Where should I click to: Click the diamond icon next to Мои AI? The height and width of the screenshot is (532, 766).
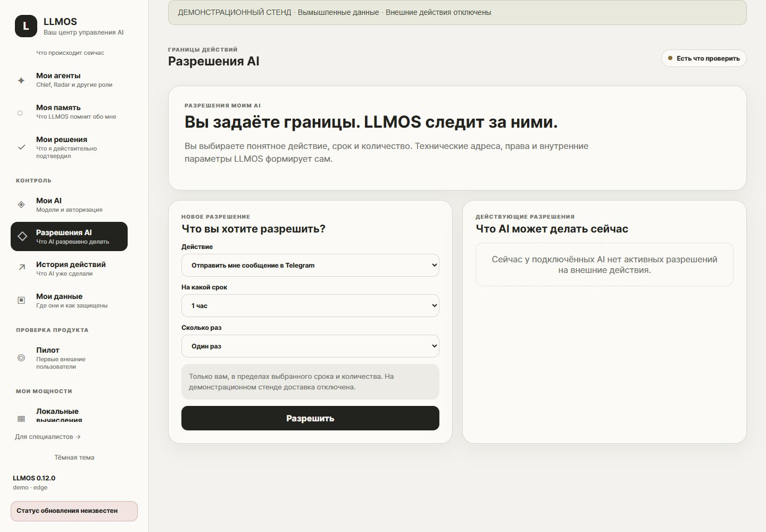coord(21,205)
